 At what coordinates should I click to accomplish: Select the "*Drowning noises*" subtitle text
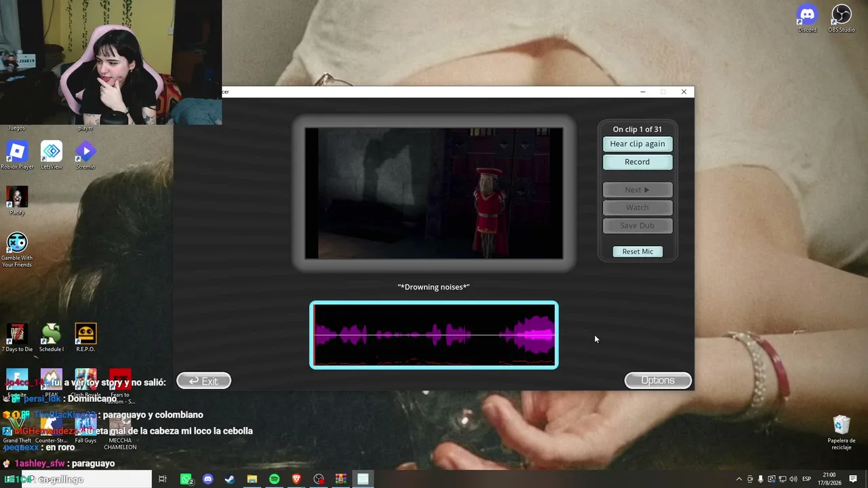pos(434,287)
